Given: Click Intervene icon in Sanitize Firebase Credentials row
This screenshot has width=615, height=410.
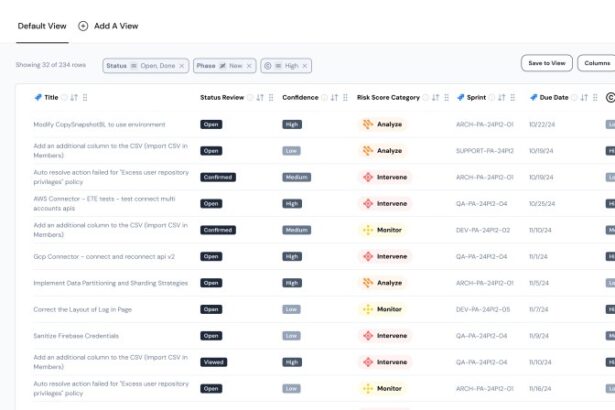Looking at the screenshot, I should click(x=368, y=336).
